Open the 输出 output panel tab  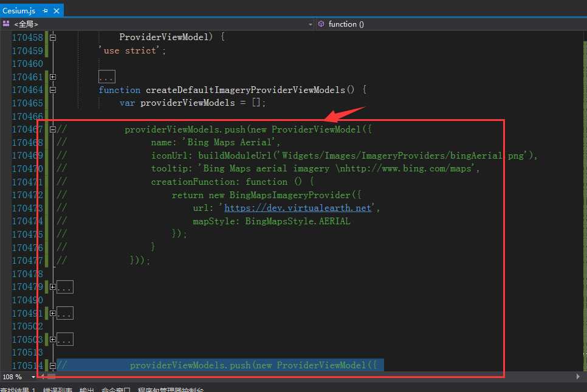click(x=86, y=390)
